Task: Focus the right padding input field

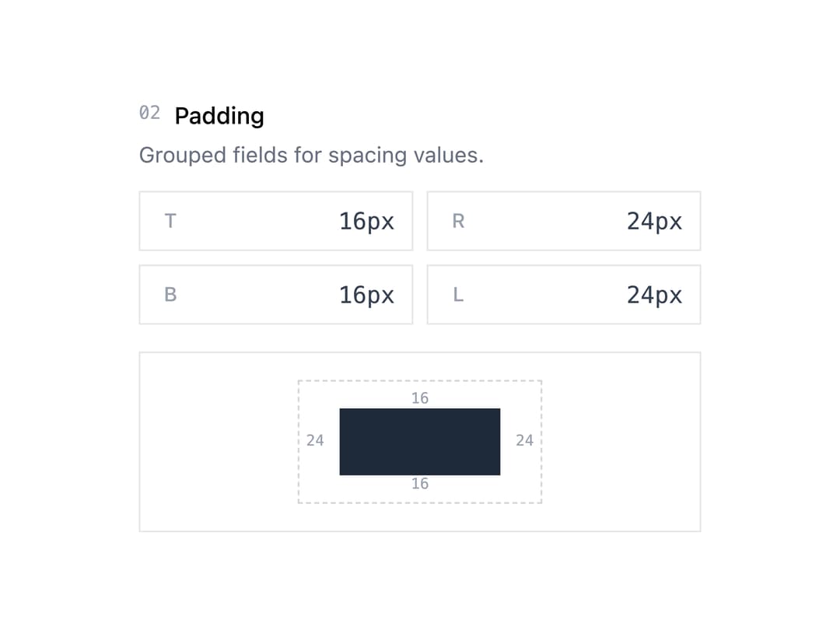Action: pos(564,221)
